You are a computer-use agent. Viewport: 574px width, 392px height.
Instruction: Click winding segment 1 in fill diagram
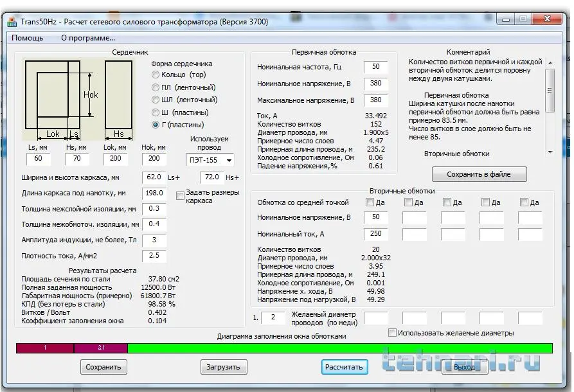click(x=45, y=348)
